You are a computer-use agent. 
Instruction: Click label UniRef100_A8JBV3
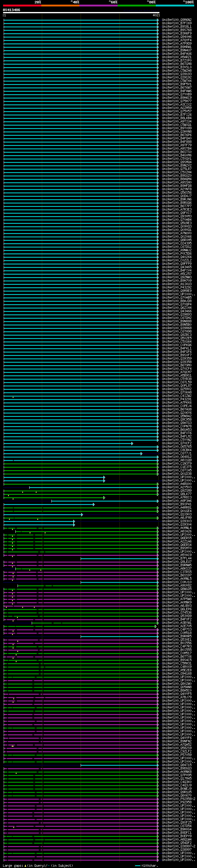177,606
